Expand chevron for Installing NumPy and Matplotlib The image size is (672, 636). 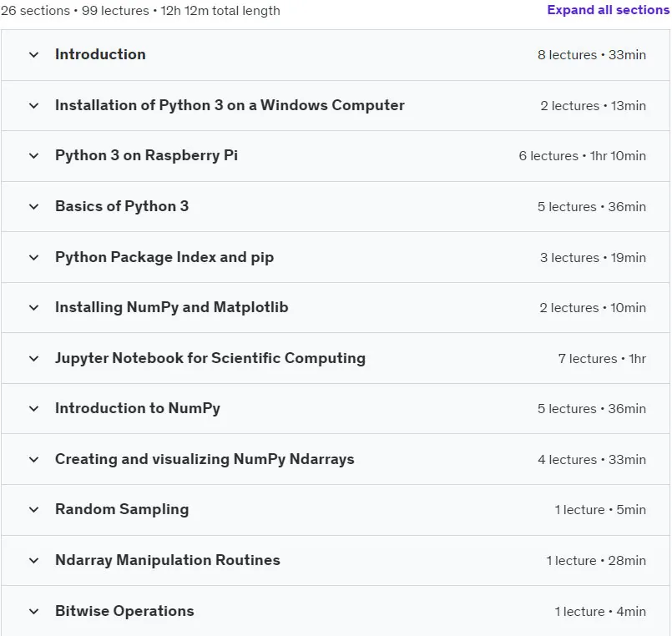[x=34, y=308]
